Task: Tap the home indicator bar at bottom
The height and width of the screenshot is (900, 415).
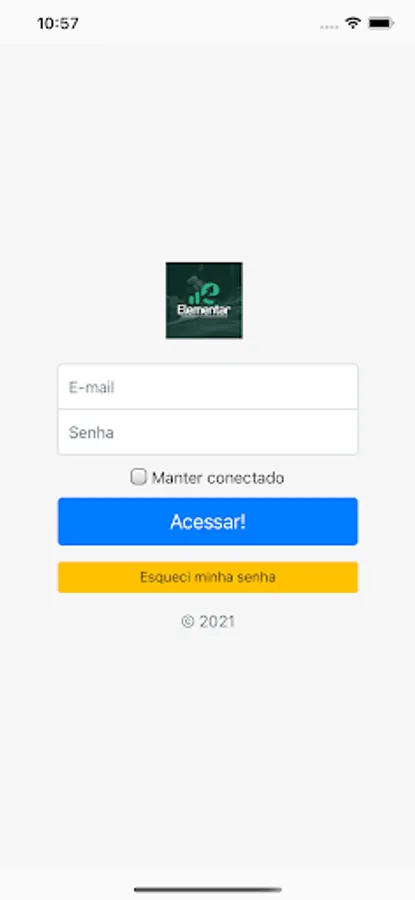Action: click(x=208, y=890)
